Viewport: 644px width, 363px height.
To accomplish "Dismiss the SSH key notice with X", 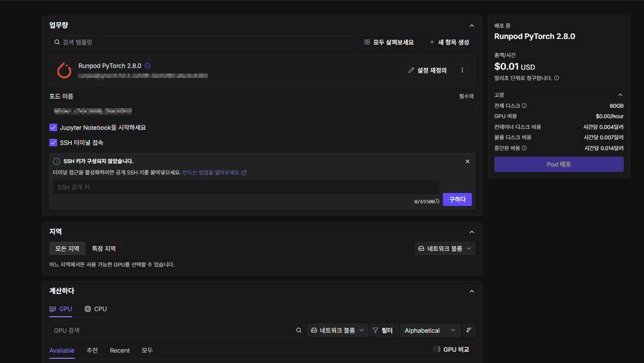I will [x=468, y=161].
